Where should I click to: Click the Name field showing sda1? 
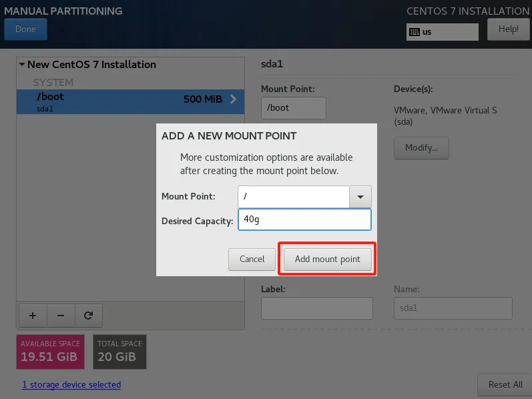[452, 308]
